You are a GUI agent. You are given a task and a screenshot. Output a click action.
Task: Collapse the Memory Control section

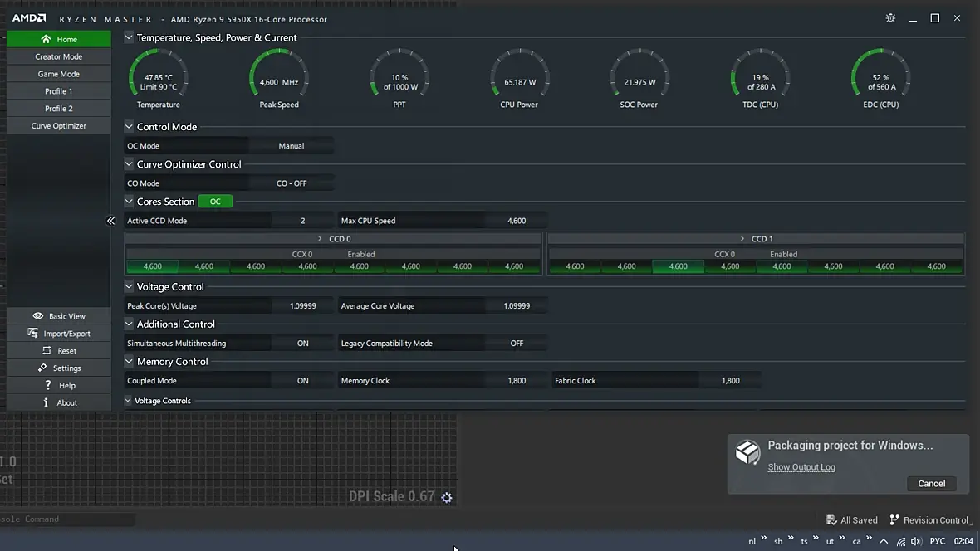click(x=129, y=362)
